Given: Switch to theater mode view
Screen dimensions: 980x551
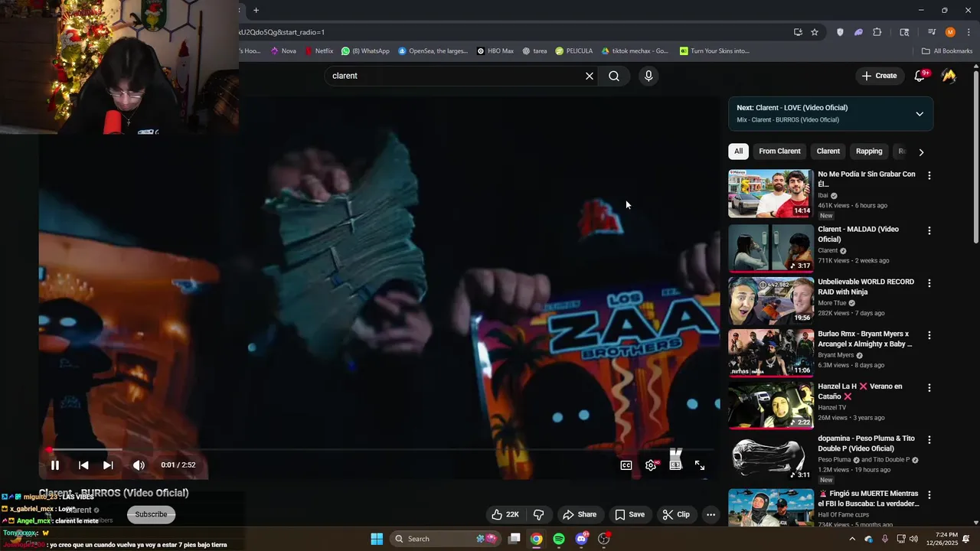Looking at the screenshot, I should pos(675,465).
